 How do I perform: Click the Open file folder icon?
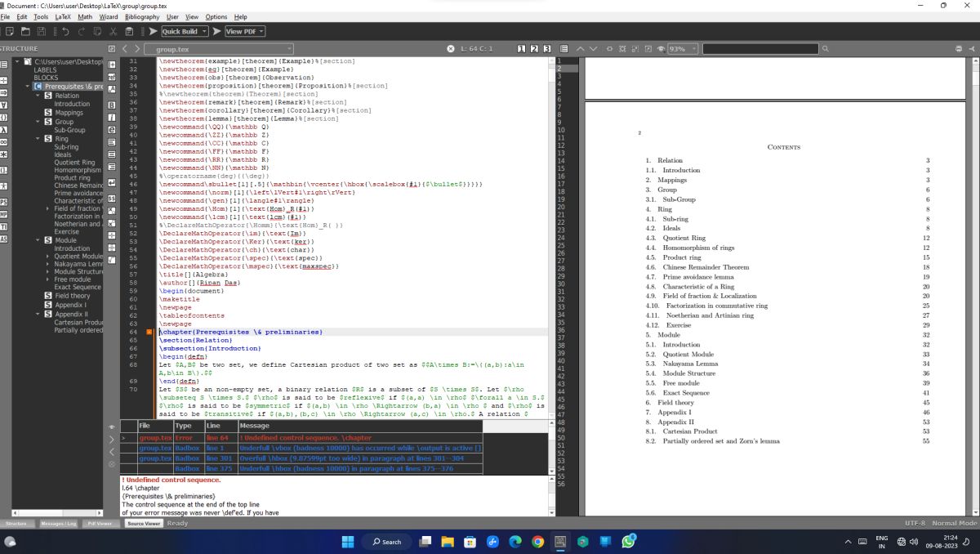pos(26,31)
